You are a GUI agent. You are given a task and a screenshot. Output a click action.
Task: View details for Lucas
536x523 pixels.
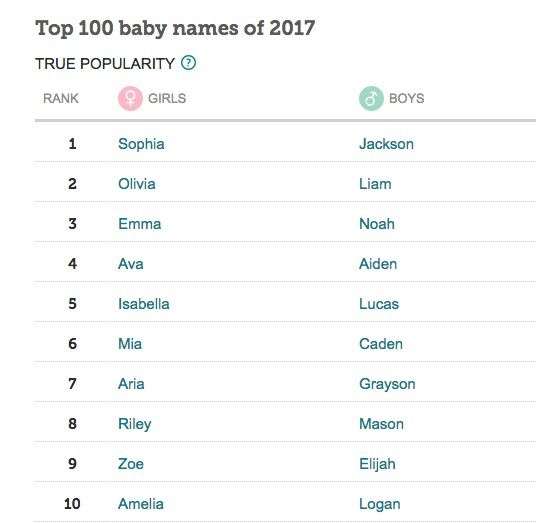pos(379,304)
